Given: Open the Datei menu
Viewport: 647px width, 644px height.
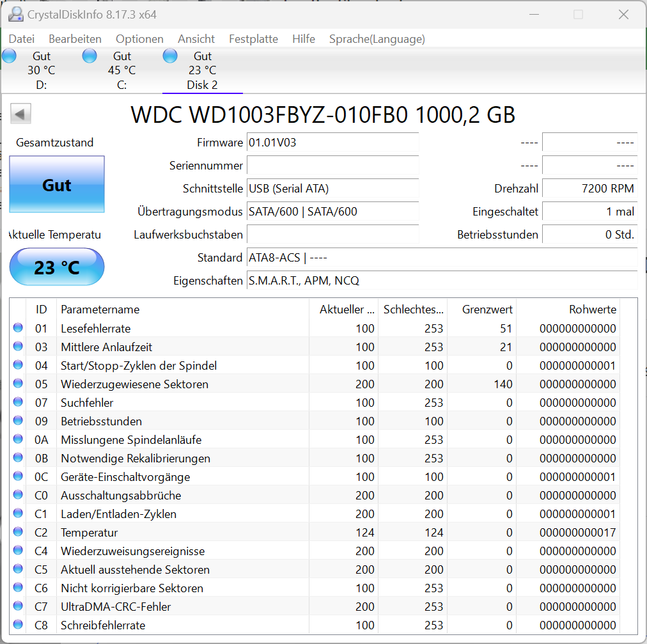Looking at the screenshot, I should pyautogui.click(x=21, y=39).
